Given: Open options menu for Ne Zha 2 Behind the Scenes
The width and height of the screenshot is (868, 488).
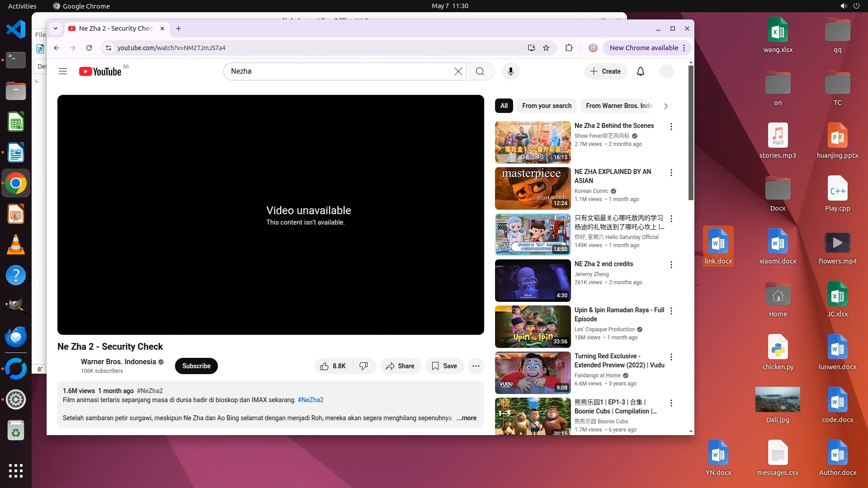Looking at the screenshot, I should click(671, 127).
